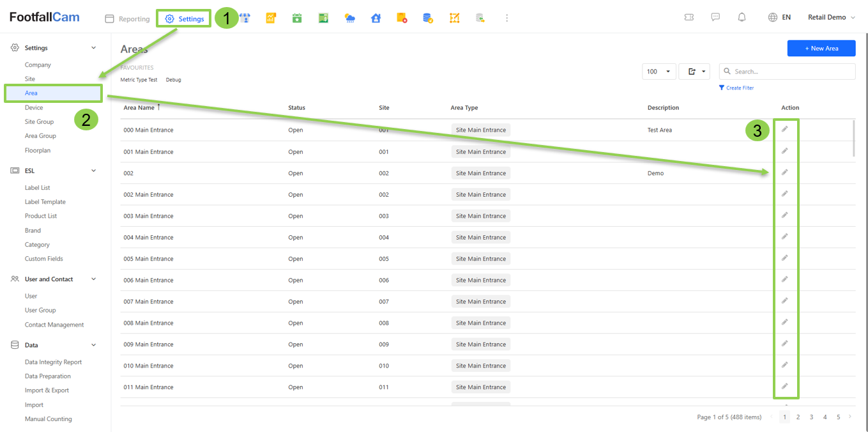Click the blue home icon in top bar
Screen dimensions: 868x432
click(376, 18)
